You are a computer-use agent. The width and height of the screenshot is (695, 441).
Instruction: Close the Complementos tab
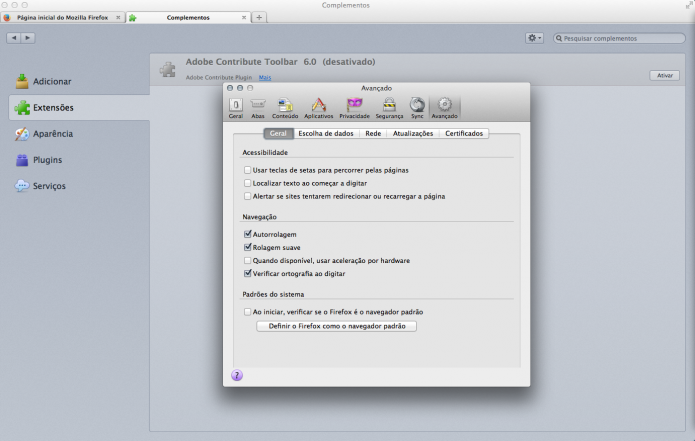244,17
